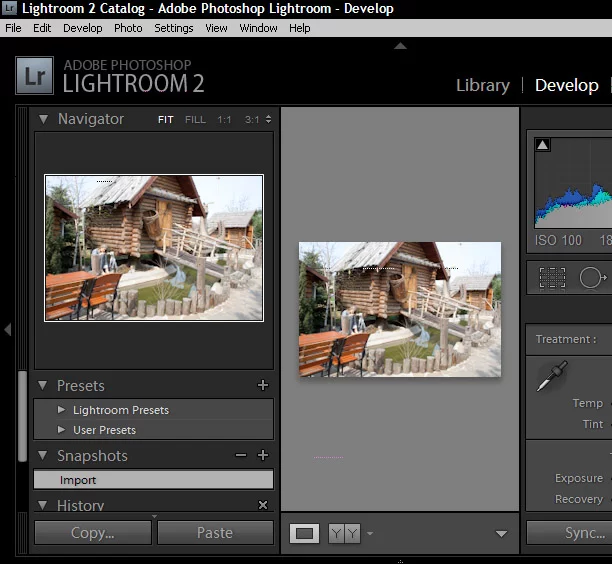Clear History with the X icon

[x=263, y=506]
